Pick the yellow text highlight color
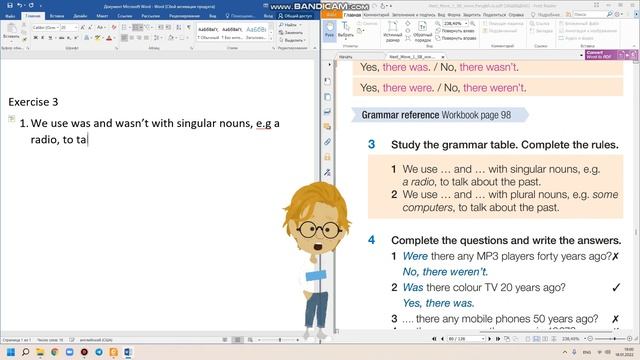The image size is (640, 360). pos(98,38)
